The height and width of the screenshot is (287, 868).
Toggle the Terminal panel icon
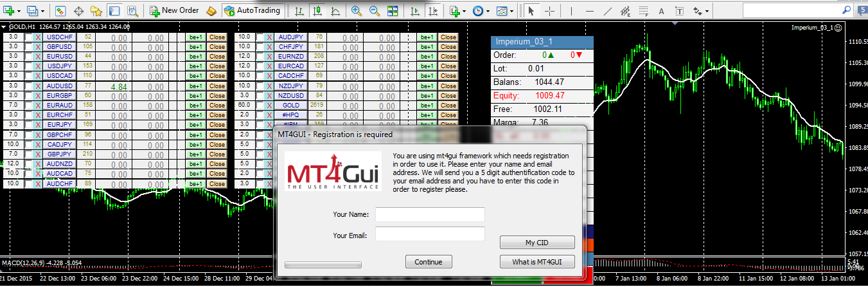click(x=114, y=11)
